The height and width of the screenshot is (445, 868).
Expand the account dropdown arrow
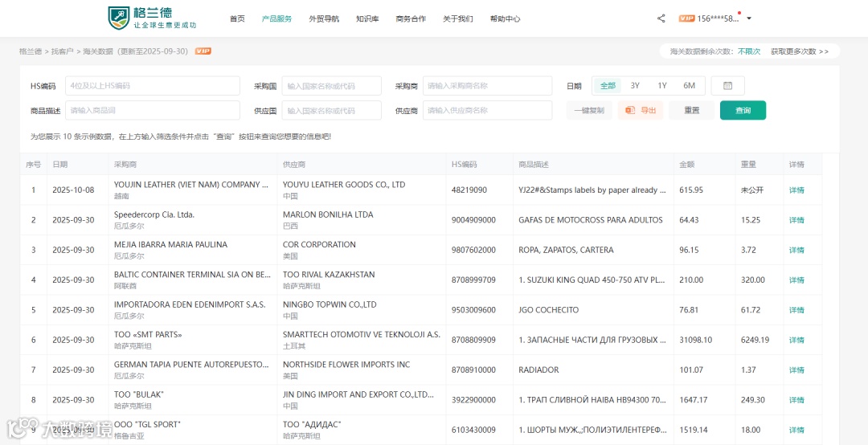749,18
